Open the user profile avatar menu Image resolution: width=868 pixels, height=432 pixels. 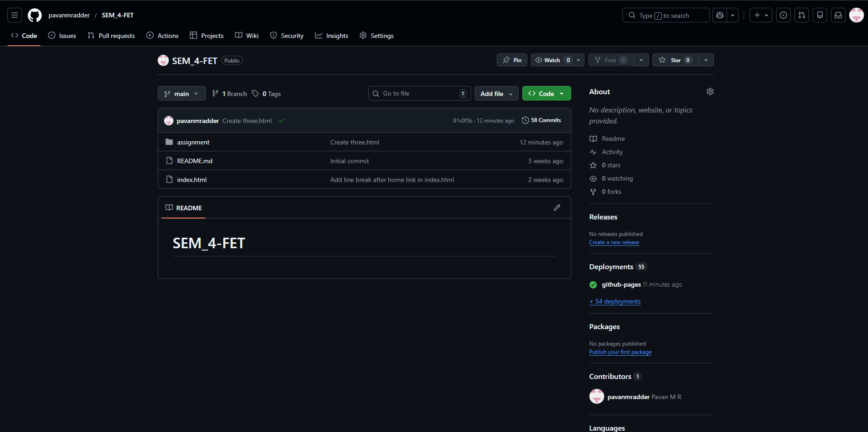click(x=857, y=15)
